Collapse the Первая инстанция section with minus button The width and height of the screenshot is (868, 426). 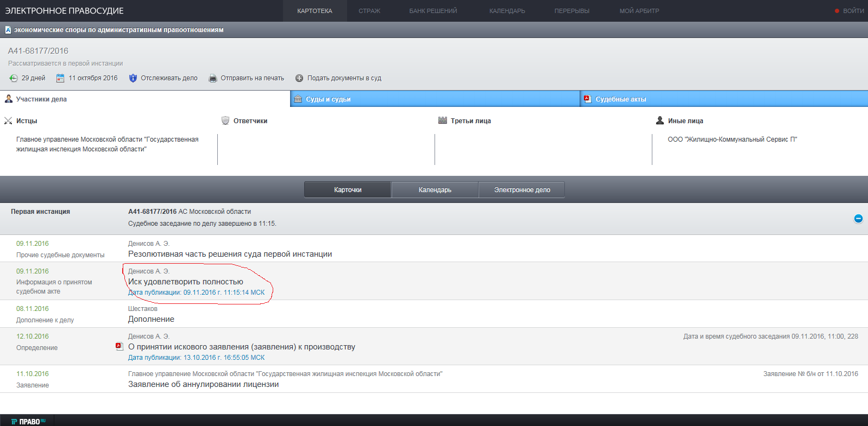858,218
